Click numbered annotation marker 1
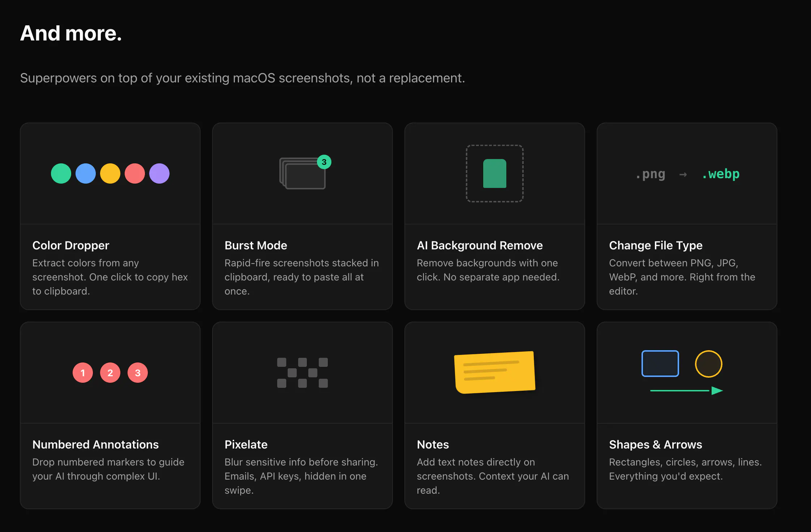The width and height of the screenshot is (811, 532). [x=83, y=373]
